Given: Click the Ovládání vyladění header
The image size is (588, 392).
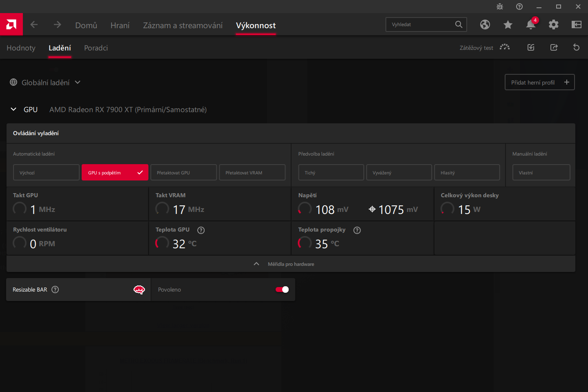Looking at the screenshot, I should [x=36, y=133].
